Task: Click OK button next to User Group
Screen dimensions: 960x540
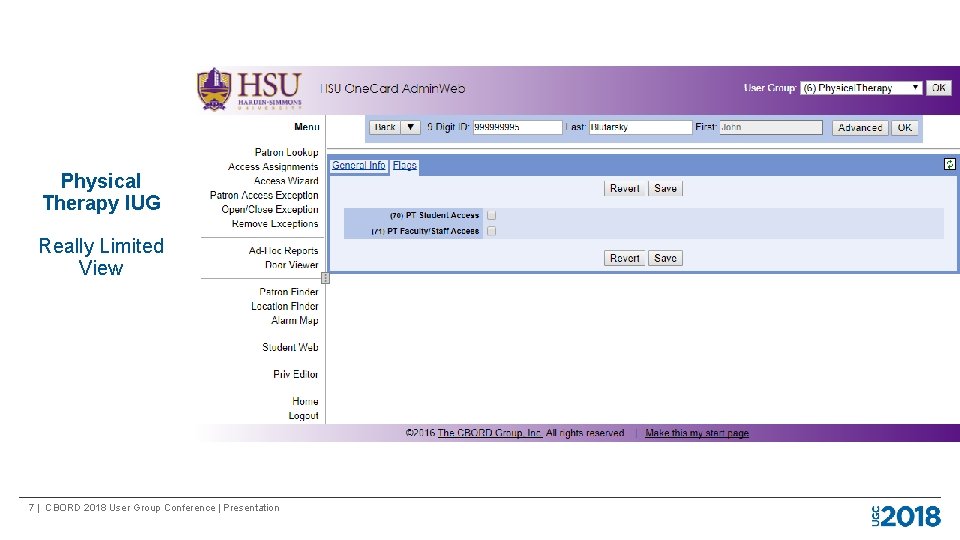Action: (939, 88)
